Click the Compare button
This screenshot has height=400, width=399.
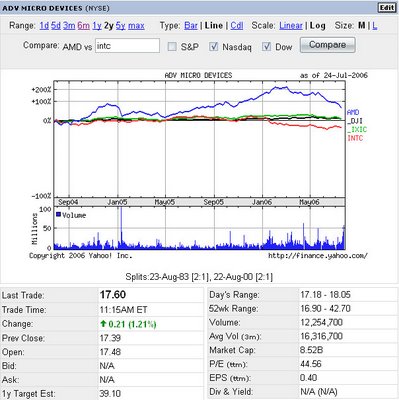click(327, 45)
